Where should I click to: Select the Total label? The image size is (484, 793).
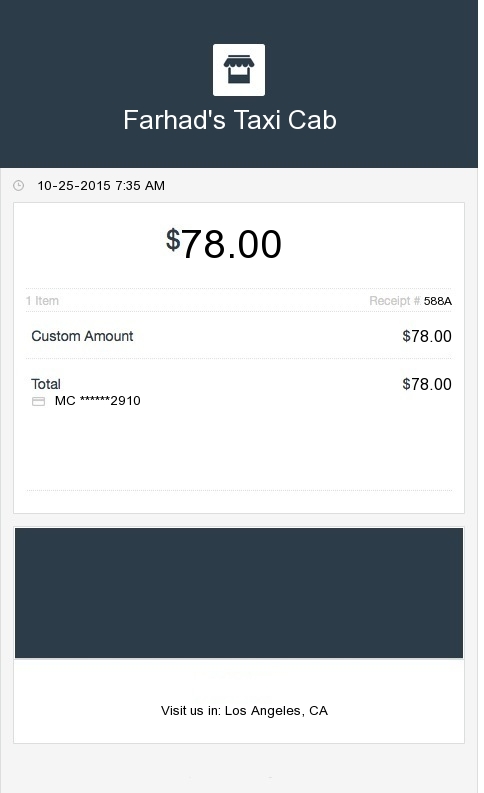coord(46,384)
